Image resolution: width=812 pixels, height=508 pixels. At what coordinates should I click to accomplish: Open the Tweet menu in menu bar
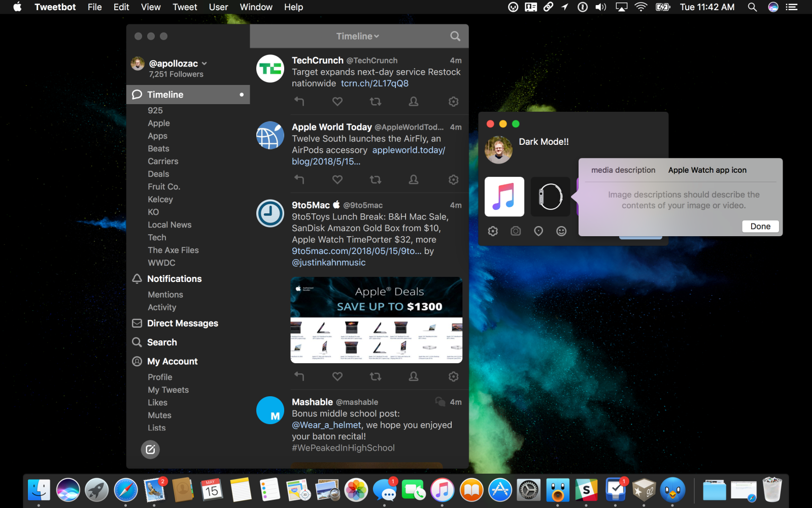click(185, 7)
